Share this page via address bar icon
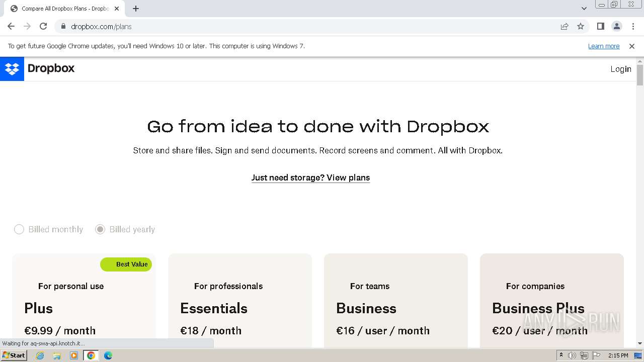Screen dimensions: 644x362 [565, 27]
